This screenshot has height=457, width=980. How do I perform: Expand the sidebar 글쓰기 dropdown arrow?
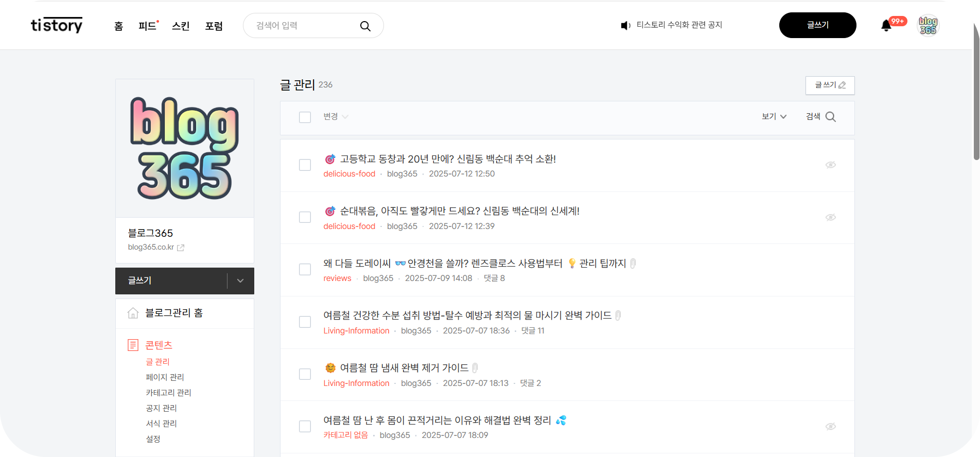click(240, 281)
